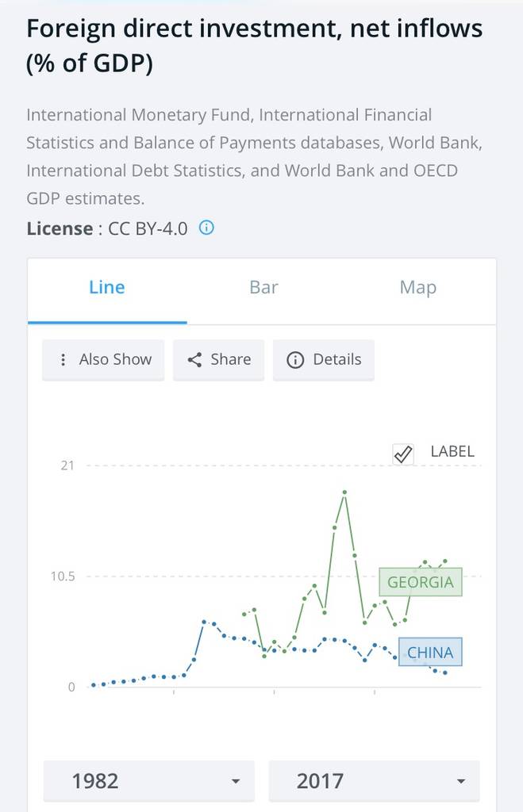Open the 2017 end year dropdown
The image size is (523, 812).
point(374,781)
